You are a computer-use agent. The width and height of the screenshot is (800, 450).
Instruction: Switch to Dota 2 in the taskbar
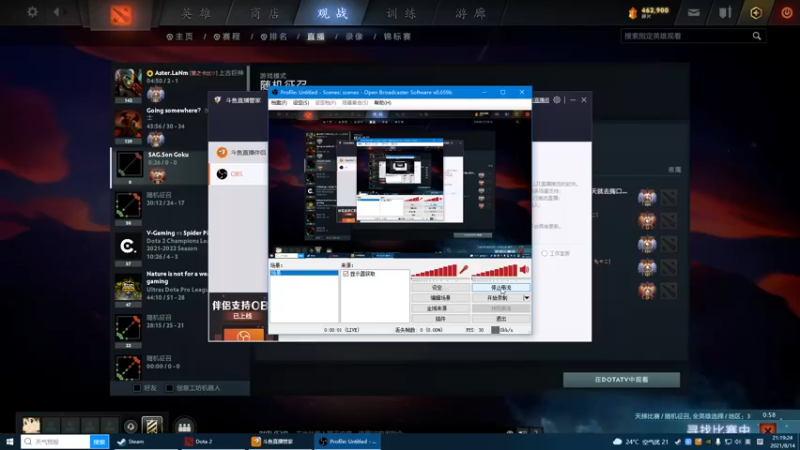(214, 442)
